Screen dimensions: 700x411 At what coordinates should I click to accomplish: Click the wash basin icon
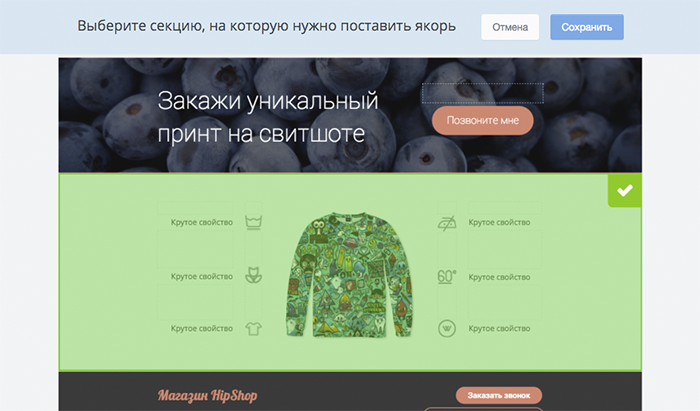254,222
